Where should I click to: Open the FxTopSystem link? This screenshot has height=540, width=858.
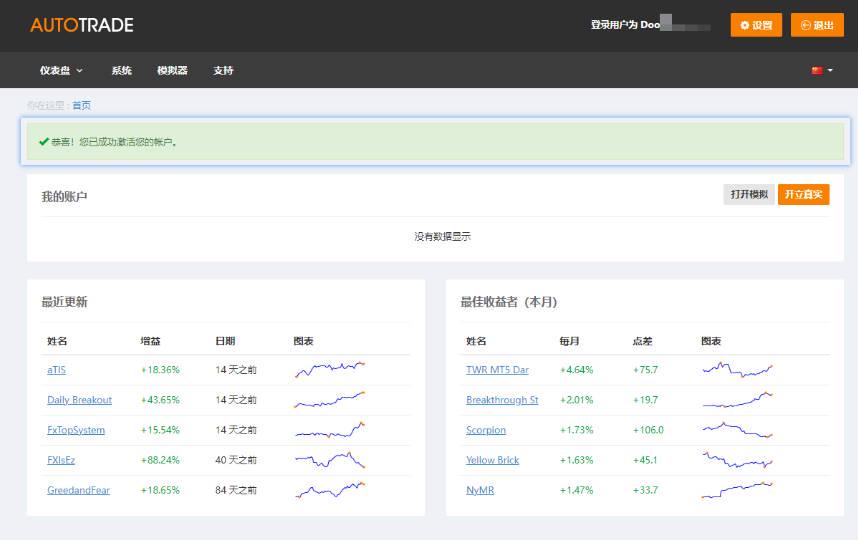click(x=76, y=430)
